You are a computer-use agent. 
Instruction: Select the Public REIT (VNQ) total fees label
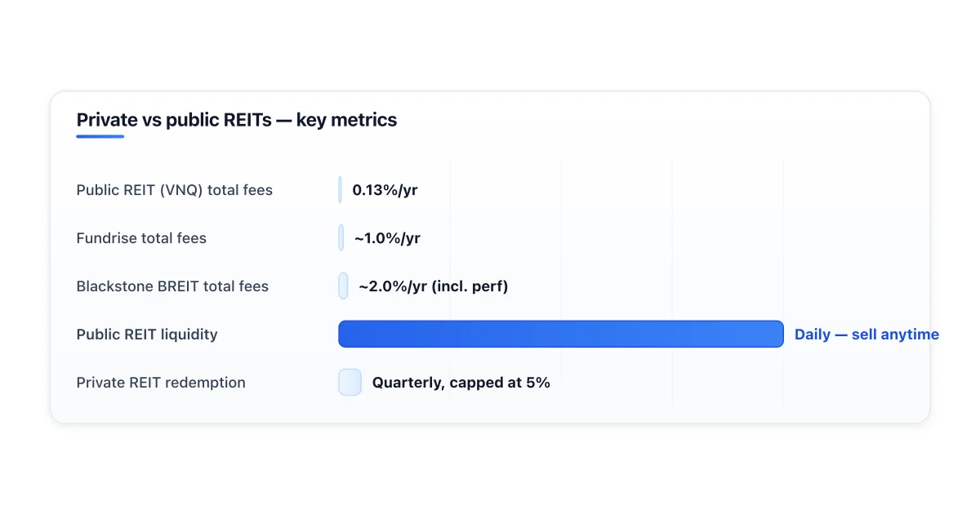pyautogui.click(x=175, y=190)
